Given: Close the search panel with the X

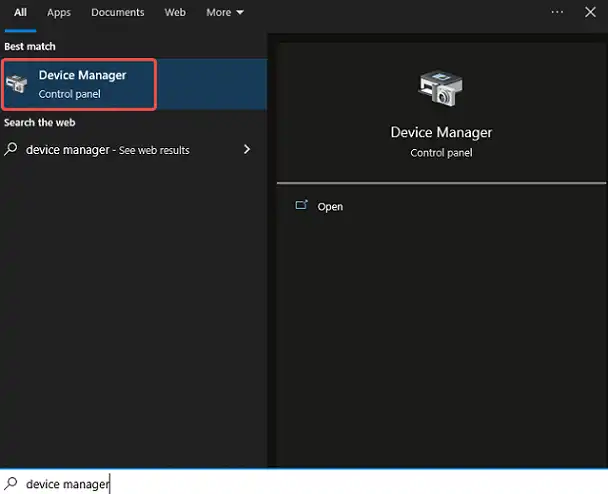Looking at the screenshot, I should click(590, 12).
